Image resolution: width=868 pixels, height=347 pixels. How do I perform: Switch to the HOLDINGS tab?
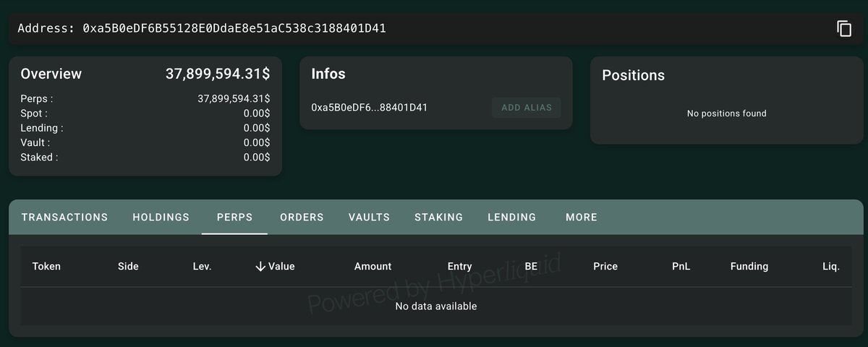161,217
